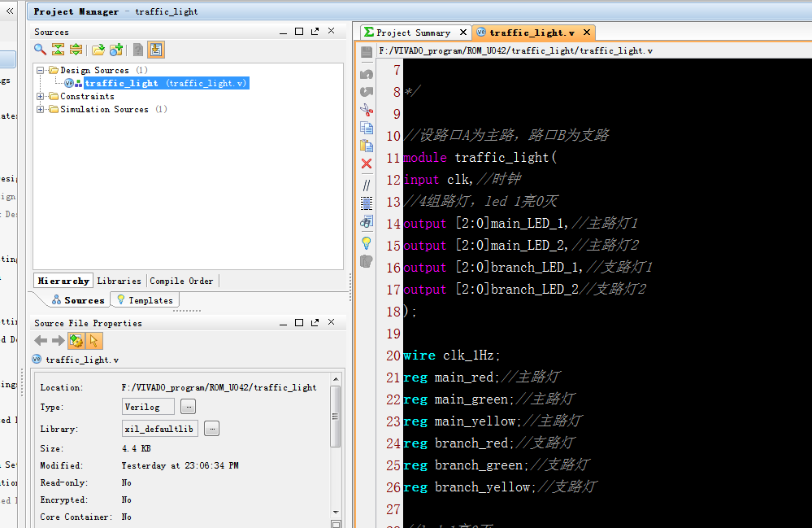
Task: Click the red X delete icon in editor
Action: tap(367, 164)
